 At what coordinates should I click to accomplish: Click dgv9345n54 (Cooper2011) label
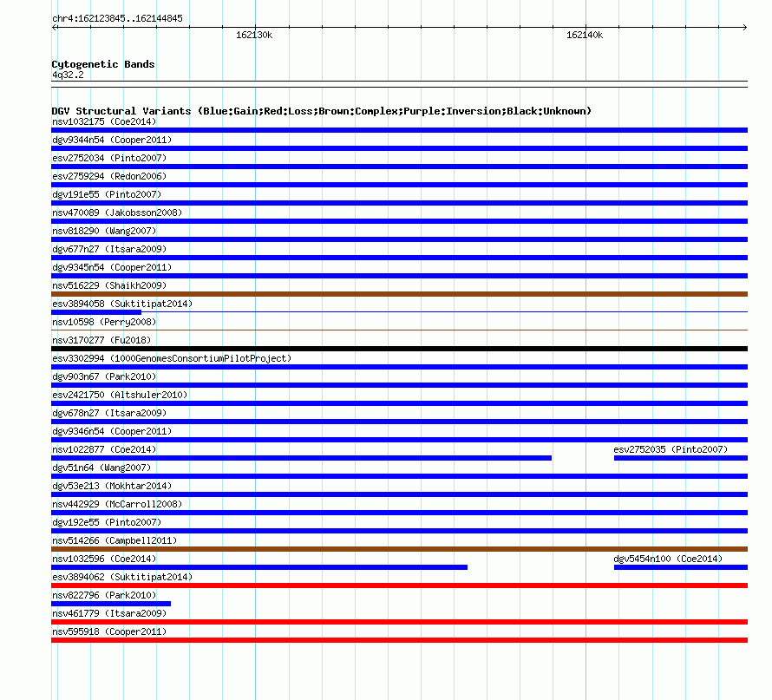[112, 267]
